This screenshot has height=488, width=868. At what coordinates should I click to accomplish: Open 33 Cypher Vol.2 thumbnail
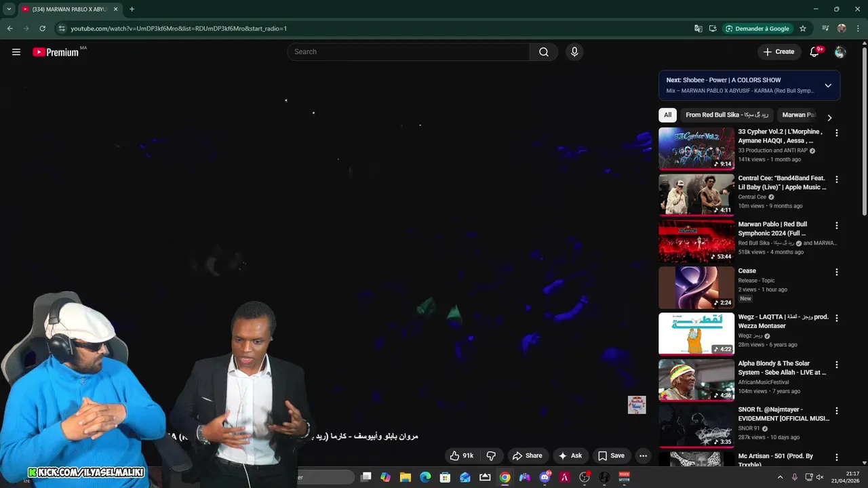tap(696, 148)
